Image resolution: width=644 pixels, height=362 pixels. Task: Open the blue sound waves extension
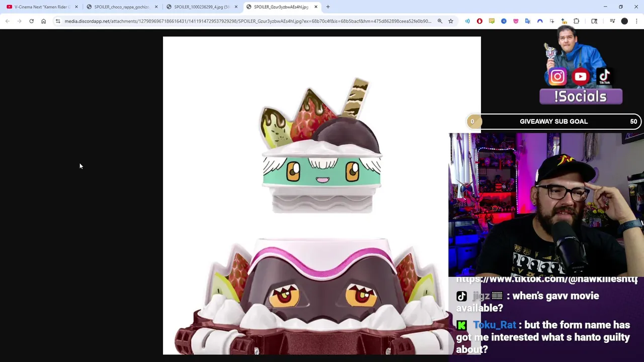(467, 21)
